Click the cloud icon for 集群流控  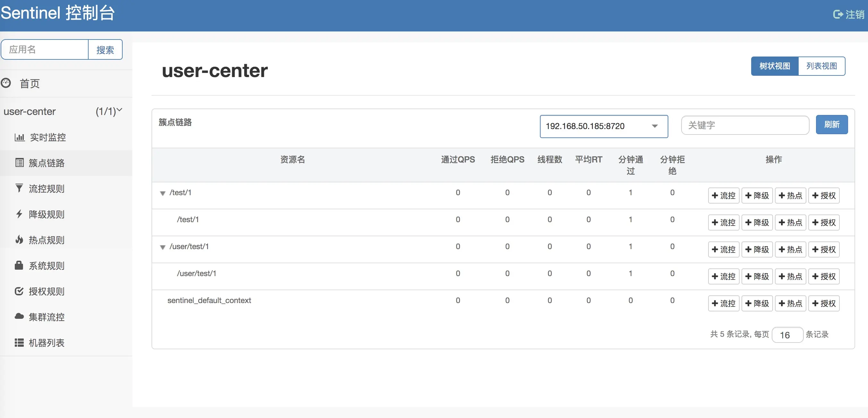tap(20, 316)
